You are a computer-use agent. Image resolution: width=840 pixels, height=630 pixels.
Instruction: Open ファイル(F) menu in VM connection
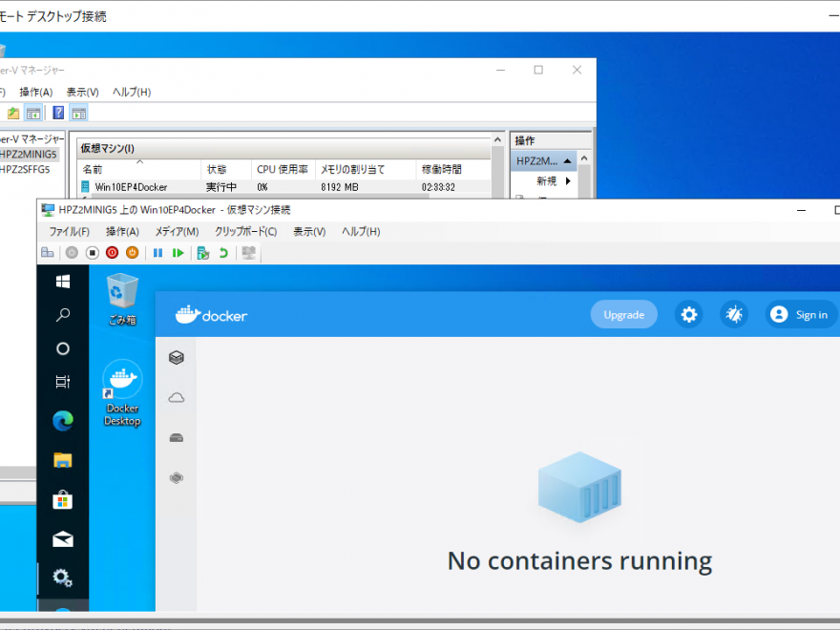coord(69,231)
